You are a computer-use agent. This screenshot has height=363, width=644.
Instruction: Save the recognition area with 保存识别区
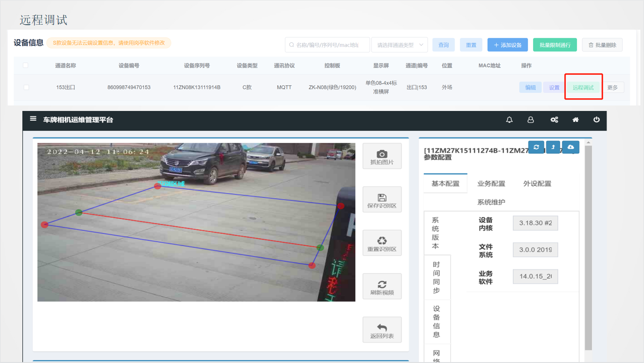382,200
